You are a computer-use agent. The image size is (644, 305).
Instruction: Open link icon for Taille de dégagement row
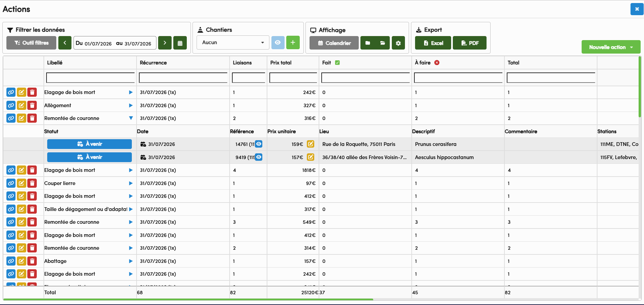(x=11, y=209)
